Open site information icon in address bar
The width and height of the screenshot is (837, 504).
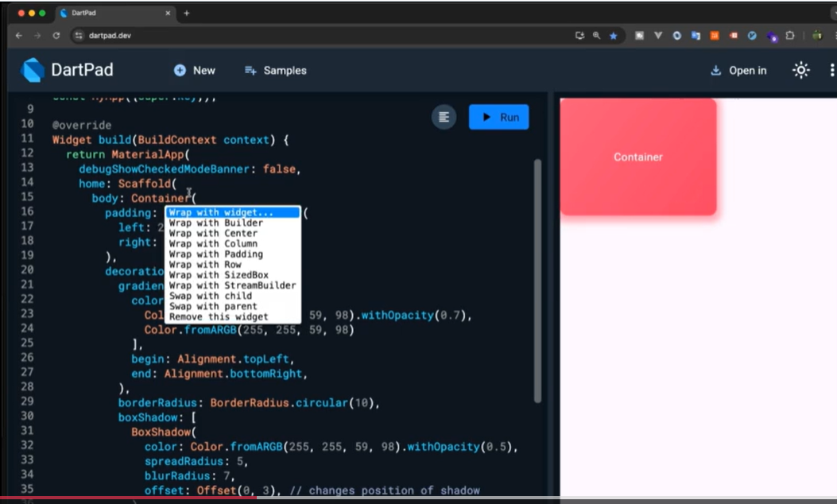point(79,35)
